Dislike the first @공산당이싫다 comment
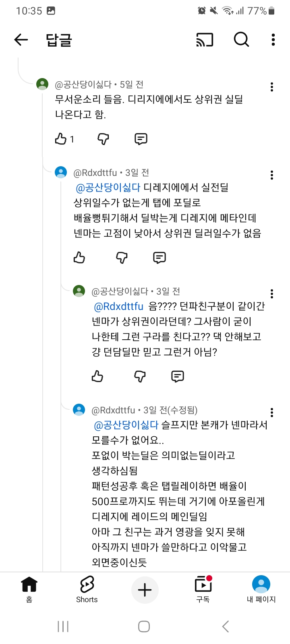Screen dimensions: 290x644 point(104,139)
